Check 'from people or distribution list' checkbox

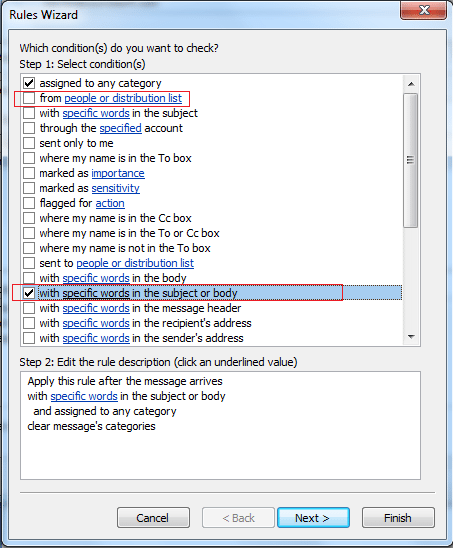(x=29, y=98)
